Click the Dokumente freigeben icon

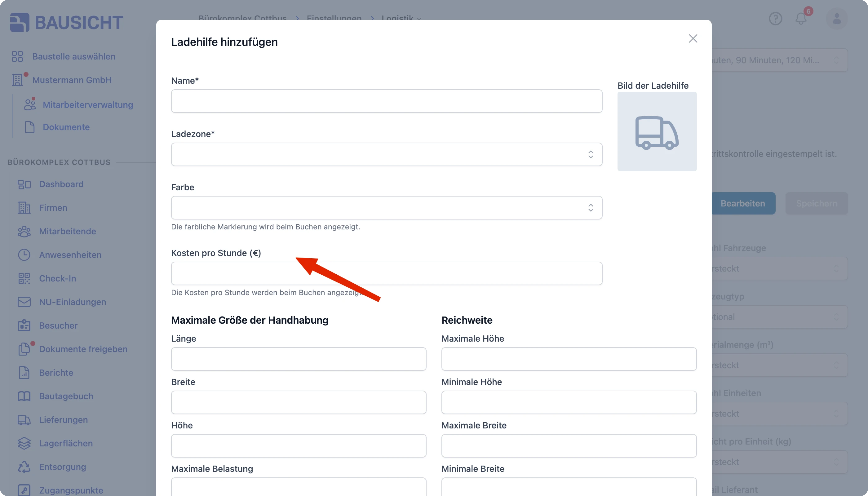[24, 349]
